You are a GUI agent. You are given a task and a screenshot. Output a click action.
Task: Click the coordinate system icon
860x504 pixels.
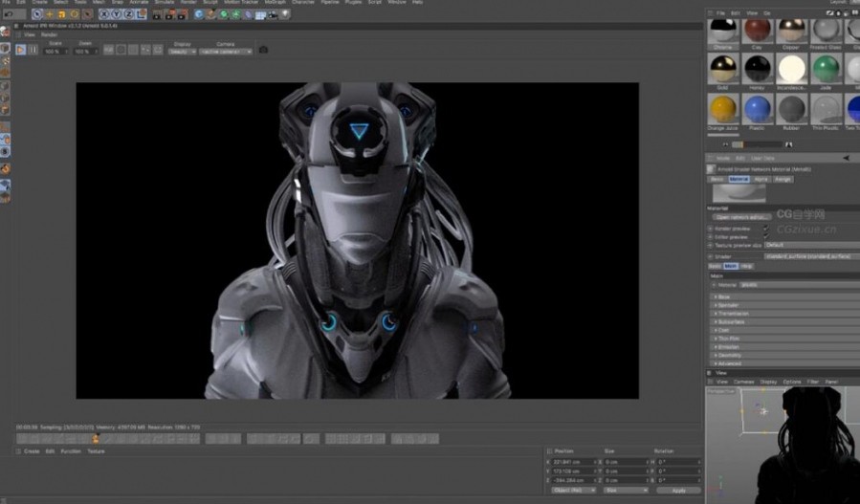pos(141,14)
